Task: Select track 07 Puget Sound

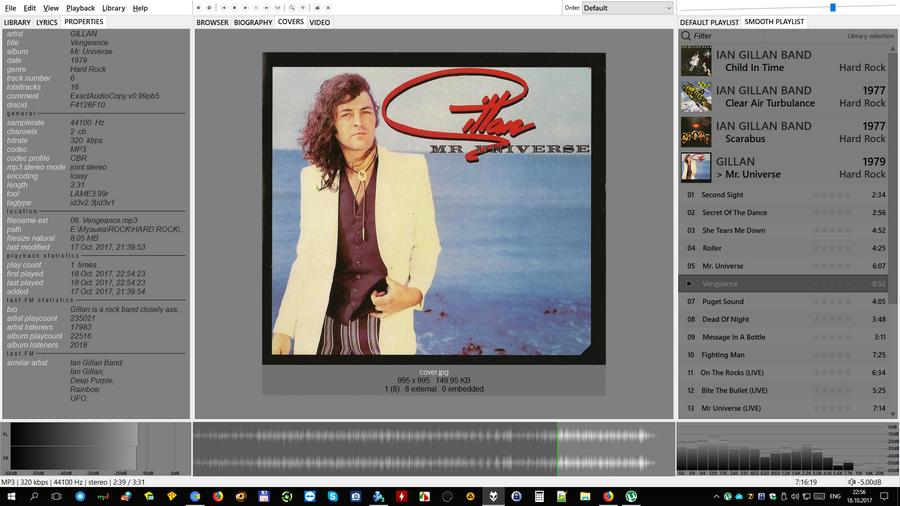Action: (x=785, y=302)
